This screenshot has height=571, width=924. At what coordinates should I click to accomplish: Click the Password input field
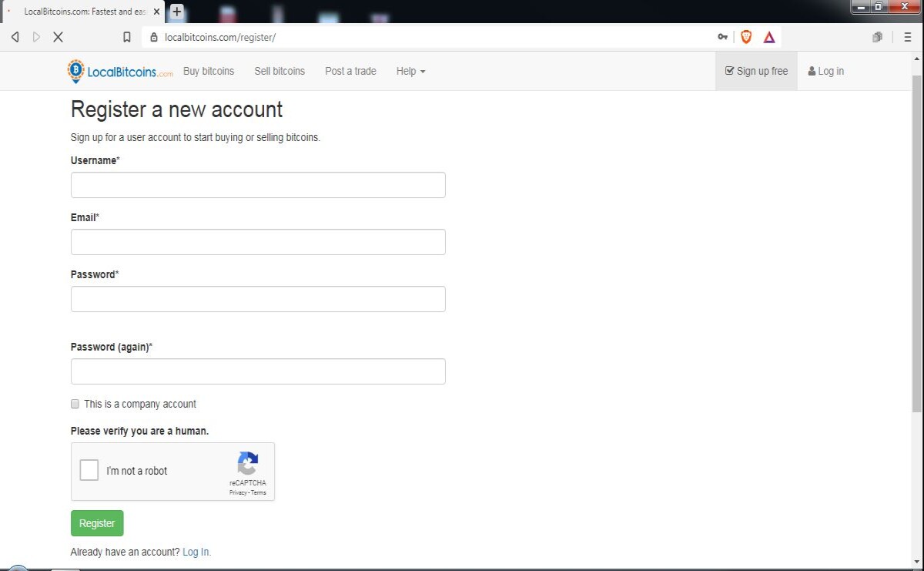[258, 299]
